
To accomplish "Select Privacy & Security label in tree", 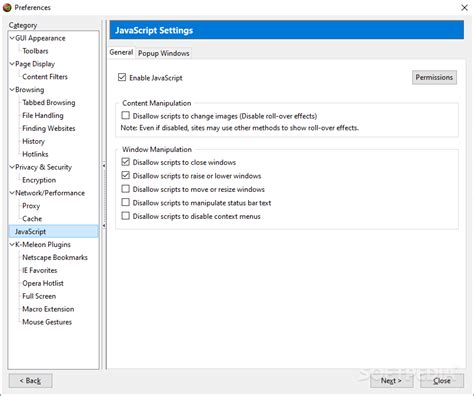I will (43, 167).
